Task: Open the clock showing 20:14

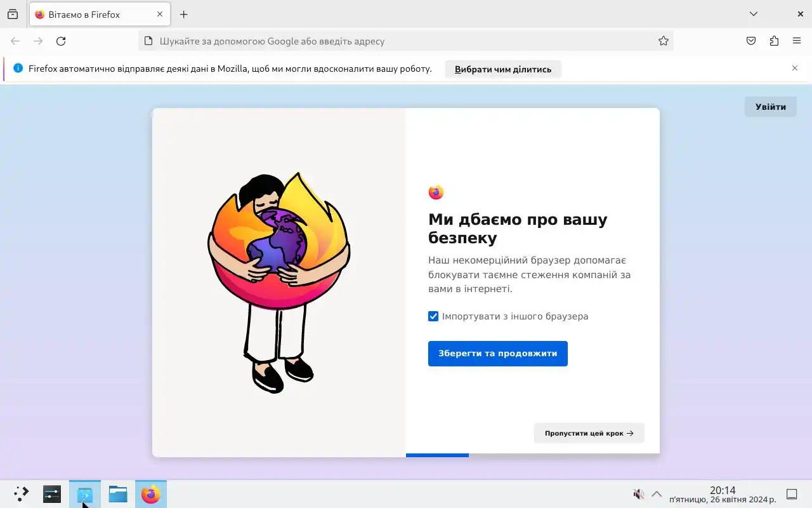Action: click(x=723, y=495)
